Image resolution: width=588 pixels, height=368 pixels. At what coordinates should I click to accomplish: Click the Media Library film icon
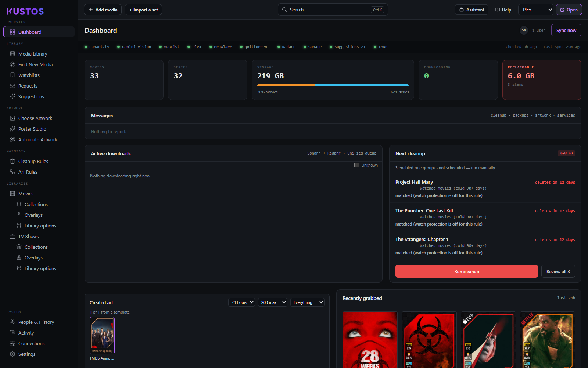pyautogui.click(x=12, y=54)
